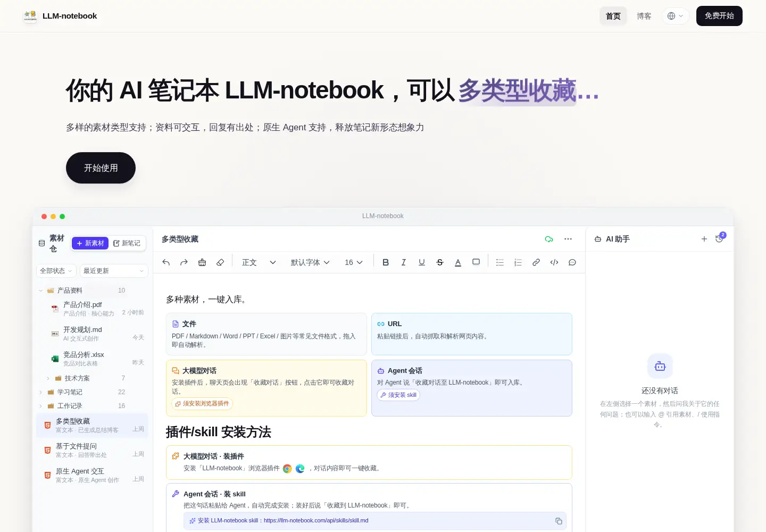The width and height of the screenshot is (766, 532).
Task: Open the 全部状态 filter dropdown
Action: coord(56,271)
